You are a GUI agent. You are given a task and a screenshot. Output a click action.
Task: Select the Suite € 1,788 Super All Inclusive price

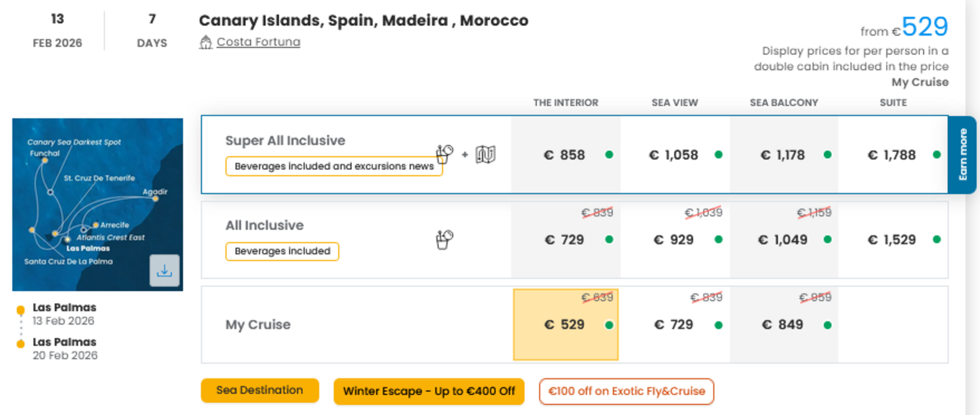893,155
